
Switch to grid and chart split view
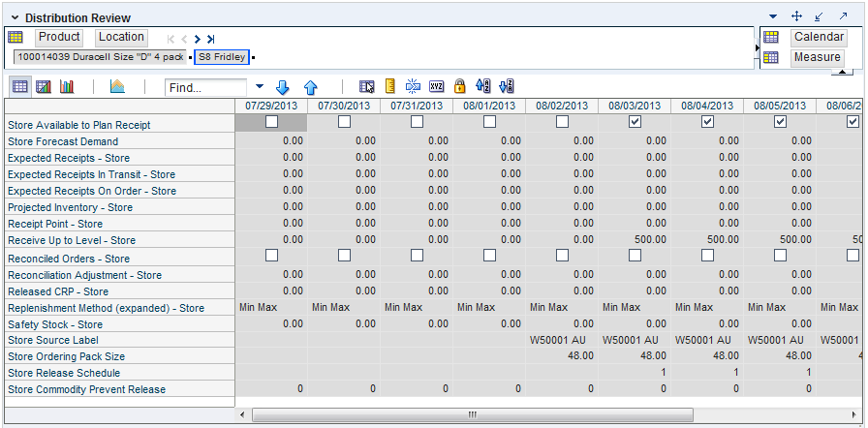[44, 86]
